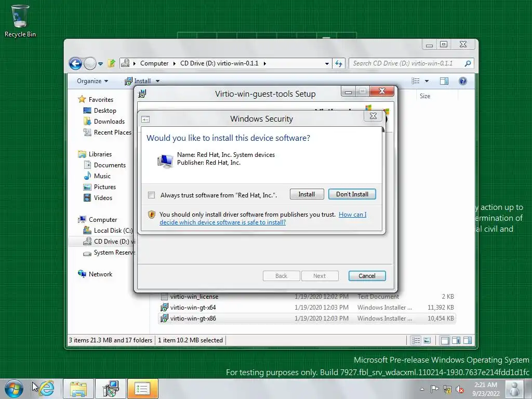Click Don't Install button

tap(352, 194)
